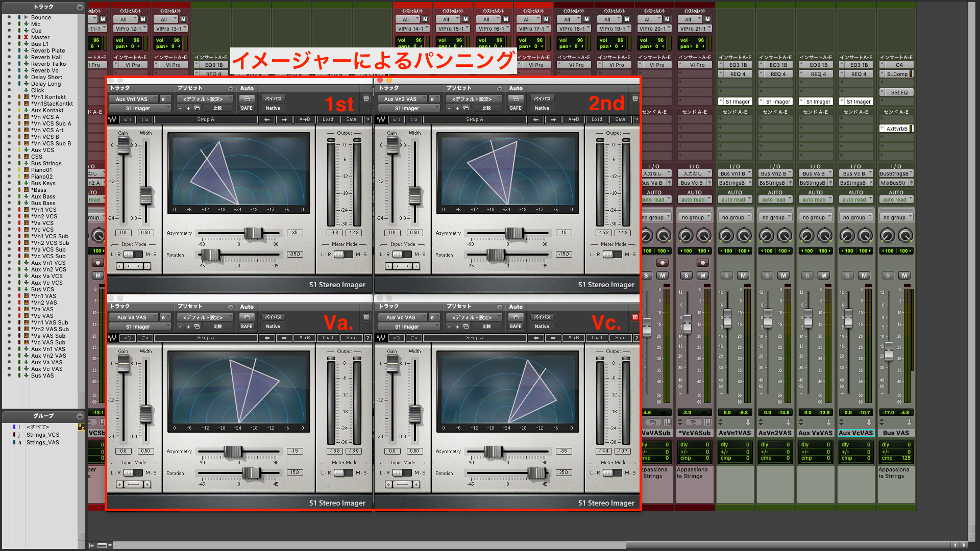980x551 pixels.
Task: Click target window icon in Va Imager header
Action: click(x=366, y=317)
